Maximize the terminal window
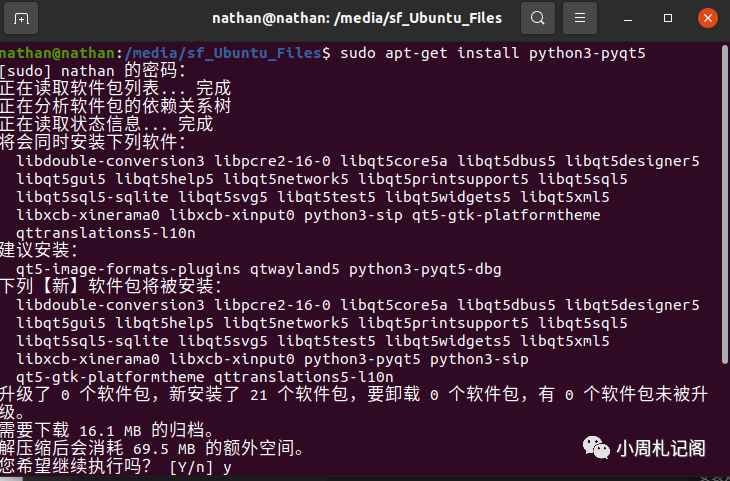 pyautogui.click(x=668, y=18)
